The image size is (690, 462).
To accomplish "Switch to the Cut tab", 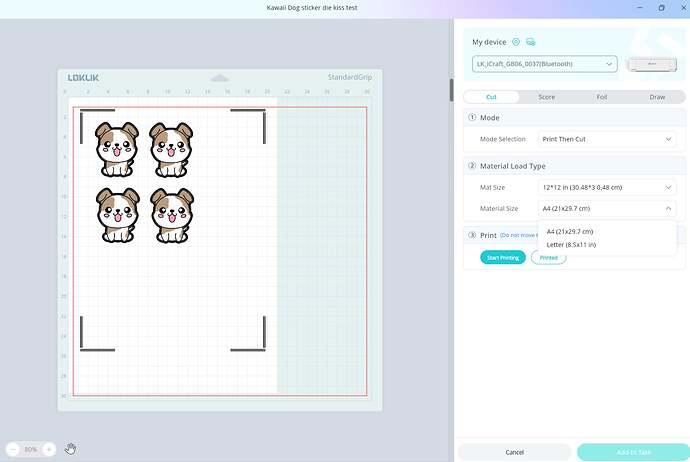I will (491, 97).
